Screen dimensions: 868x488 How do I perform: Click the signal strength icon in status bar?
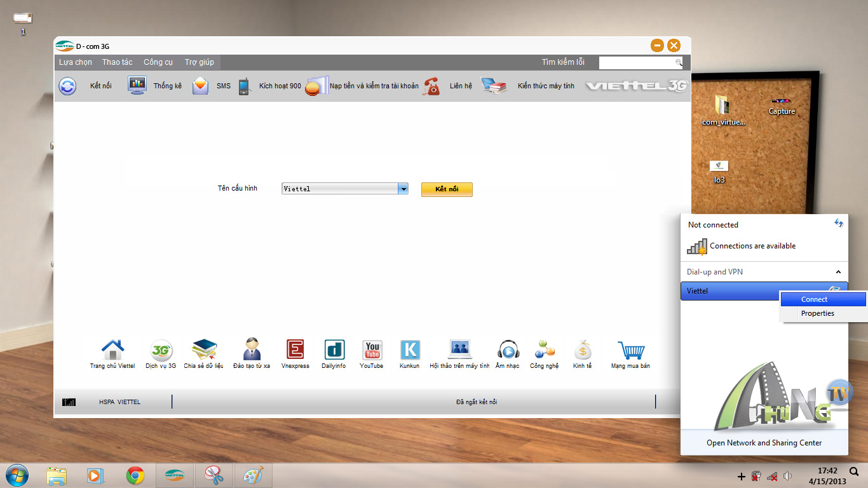coord(69,402)
